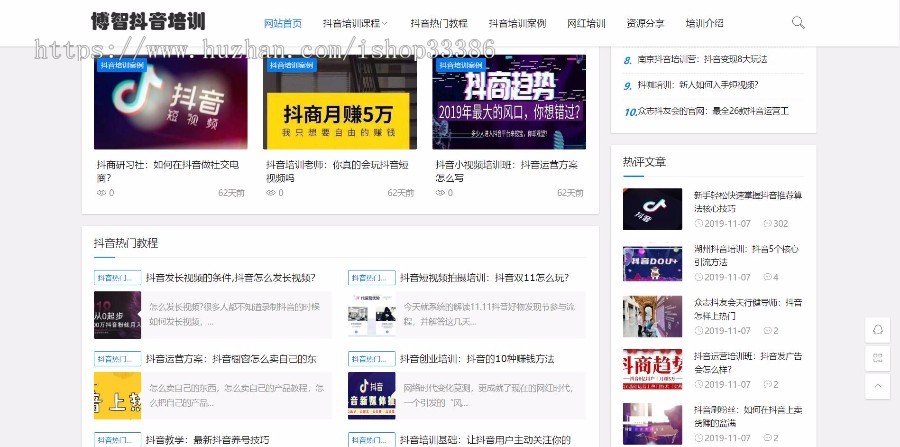The width and height of the screenshot is (900, 447).
Task: Open thumbnail for 抖音发长视频 article
Action: pos(118,315)
